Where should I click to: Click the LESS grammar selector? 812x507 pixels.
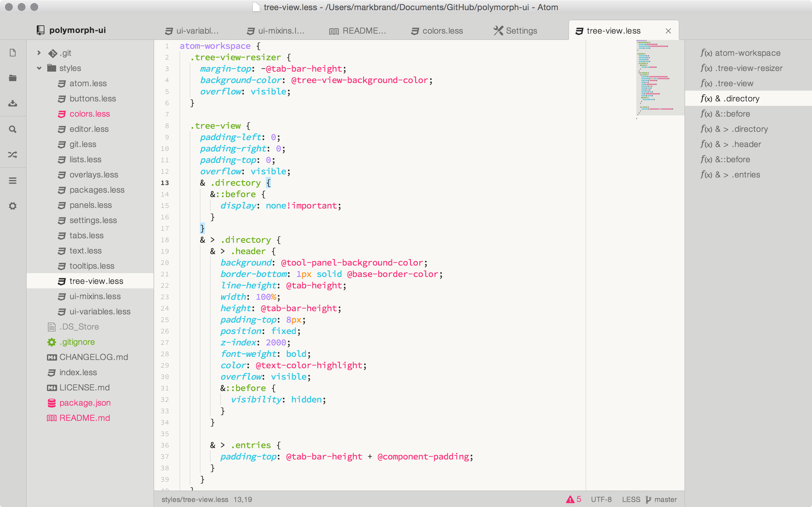pos(631,499)
